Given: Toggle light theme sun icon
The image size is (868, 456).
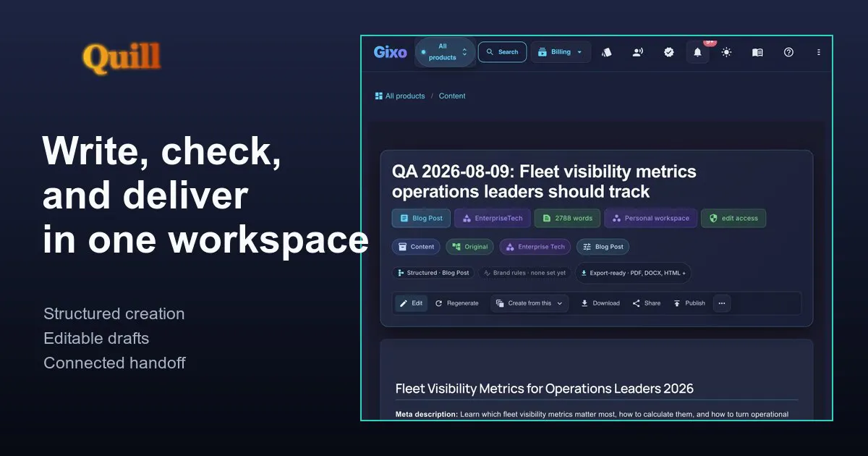Looking at the screenshot, I should coord(726,52).
